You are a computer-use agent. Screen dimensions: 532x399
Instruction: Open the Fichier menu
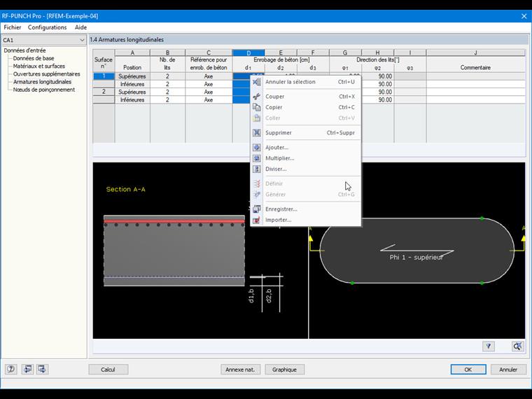13,27
